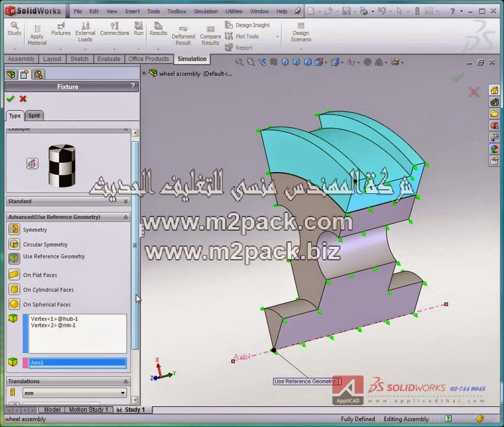Click viewport green checkmark to confirm

tap(458, 77)
